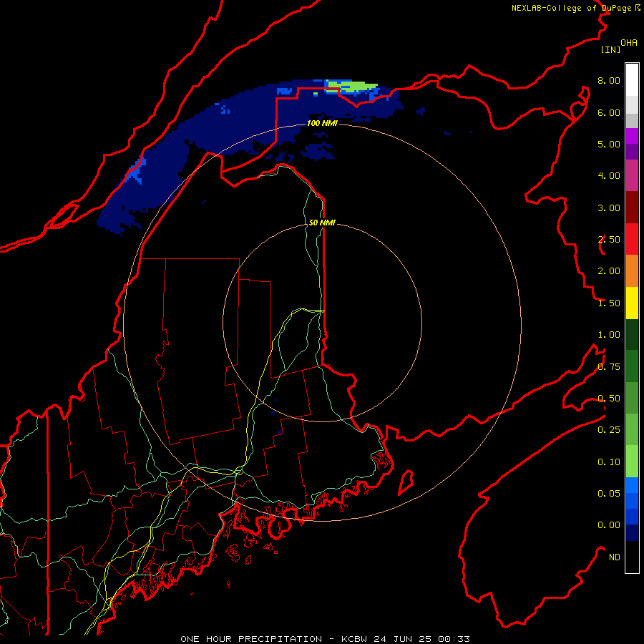
Task: Click the bright red legend swatch at 2.50
Action: click(x=632, y=239)
